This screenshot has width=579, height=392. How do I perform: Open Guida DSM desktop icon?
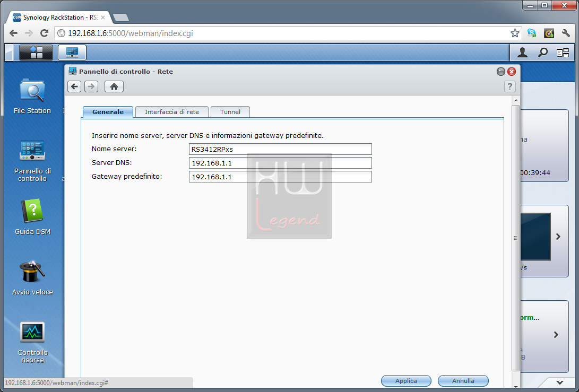32,217
